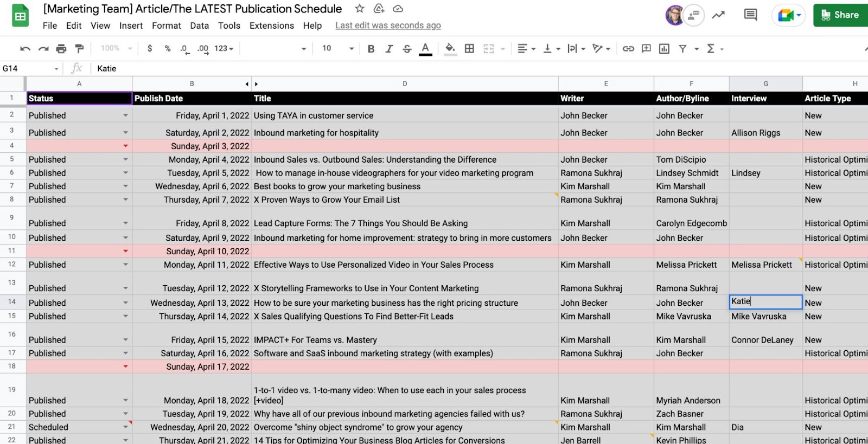This screenshot has height=444, width=868.
Task: Decrease decimal places icon
Action: (x=184, y=49)
